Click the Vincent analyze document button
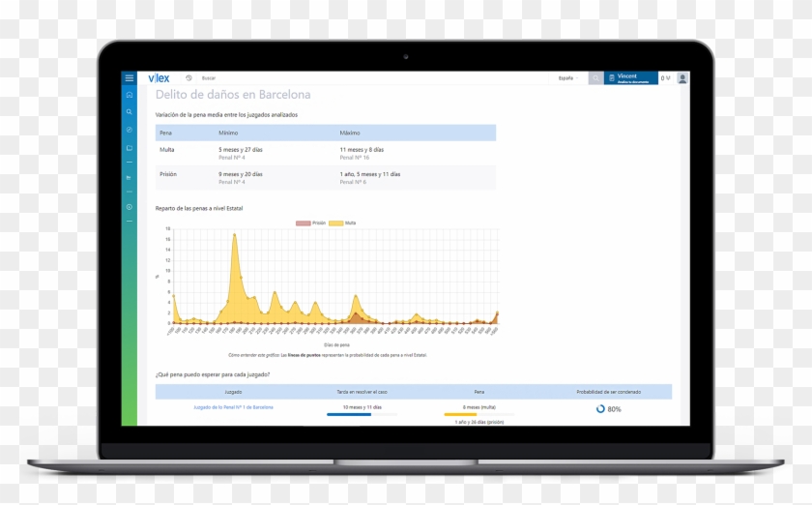812x505 pixels. click(x=630, y=77)
